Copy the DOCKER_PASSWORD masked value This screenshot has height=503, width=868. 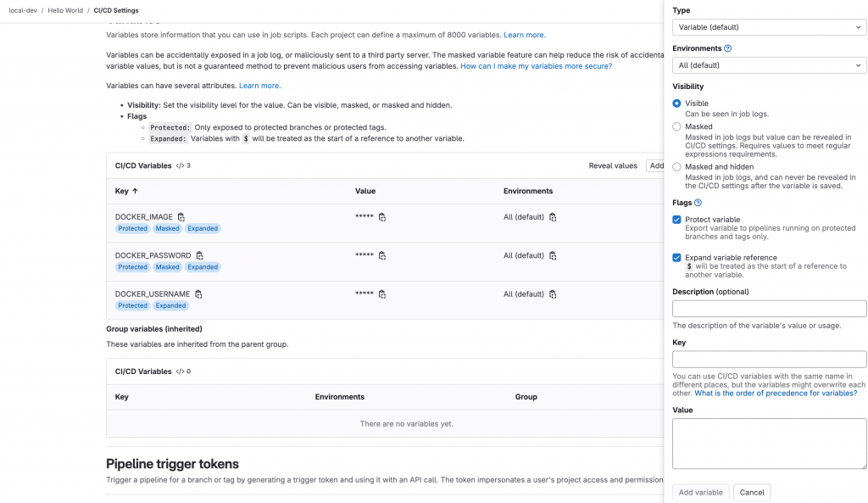pyautogui.click(x=382, y=255)
